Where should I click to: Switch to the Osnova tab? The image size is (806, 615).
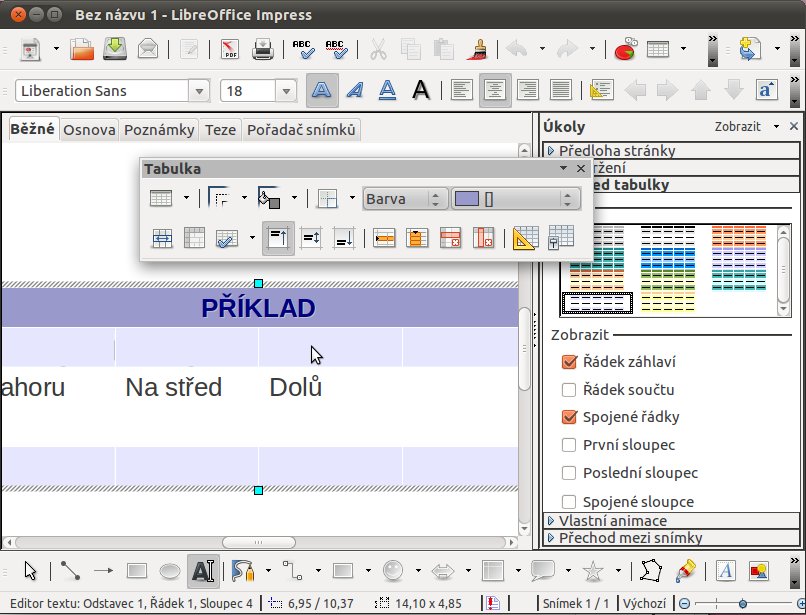point(89,130)
